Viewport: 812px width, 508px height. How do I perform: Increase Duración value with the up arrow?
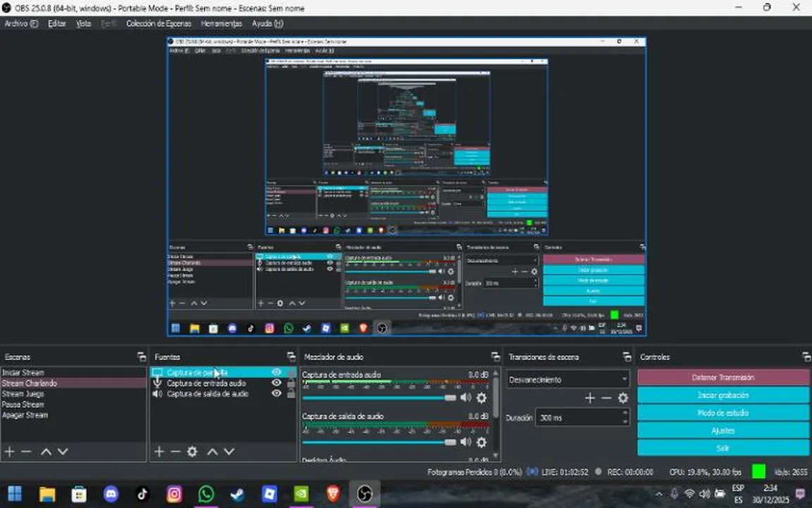[625, 413]
